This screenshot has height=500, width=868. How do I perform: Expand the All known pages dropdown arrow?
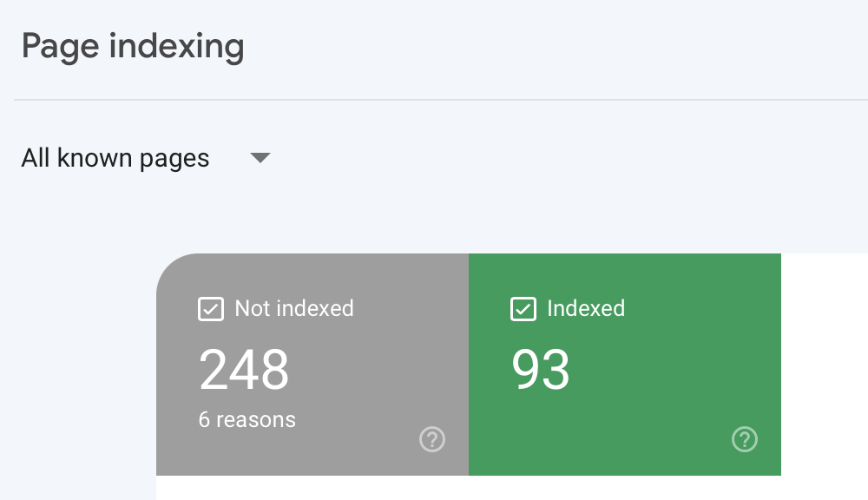(x=260, y=158)
